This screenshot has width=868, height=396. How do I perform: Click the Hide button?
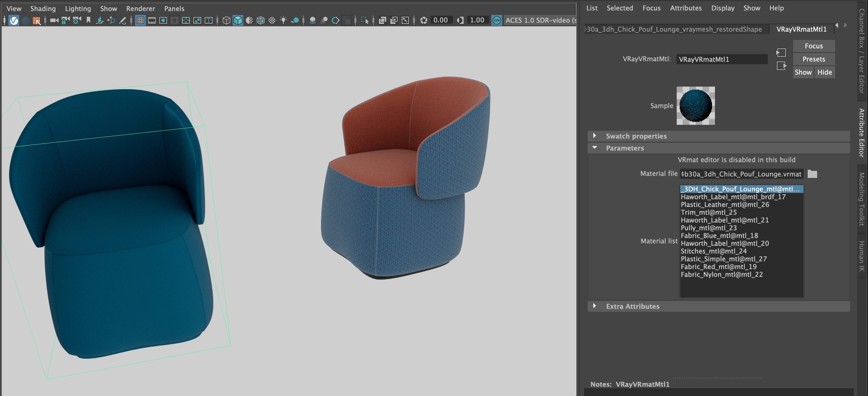click(x=825, y=72)
